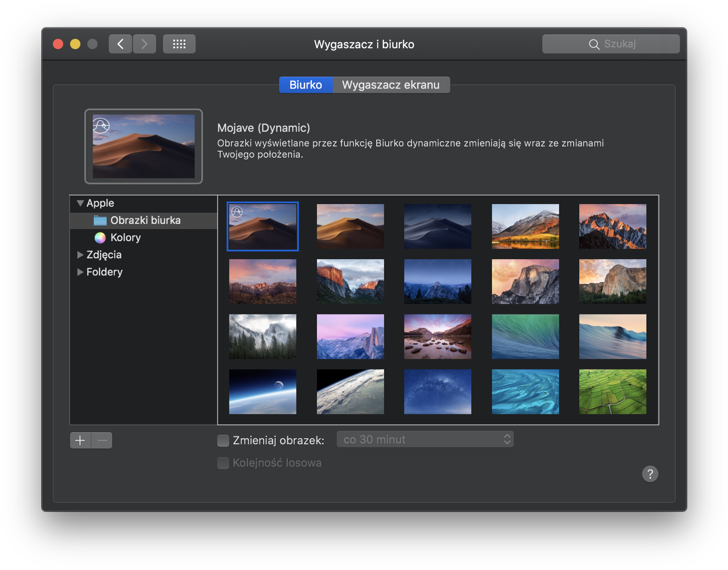Switch to the Biurko tab

click(x=305, y=85)
